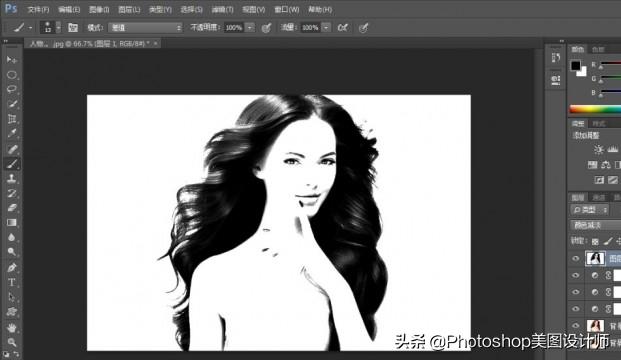
Task: Toggle pressure for opacity button
Action: point(267,28)
